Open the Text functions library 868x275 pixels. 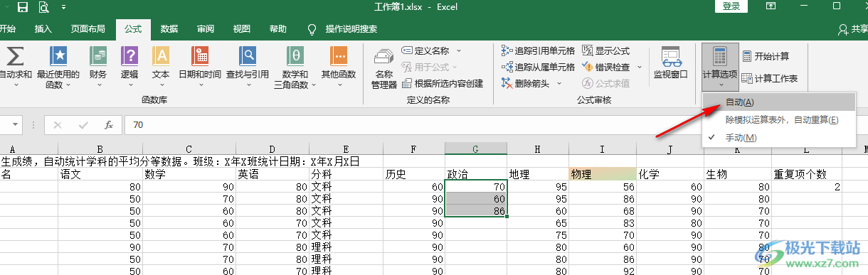point(161,68)
